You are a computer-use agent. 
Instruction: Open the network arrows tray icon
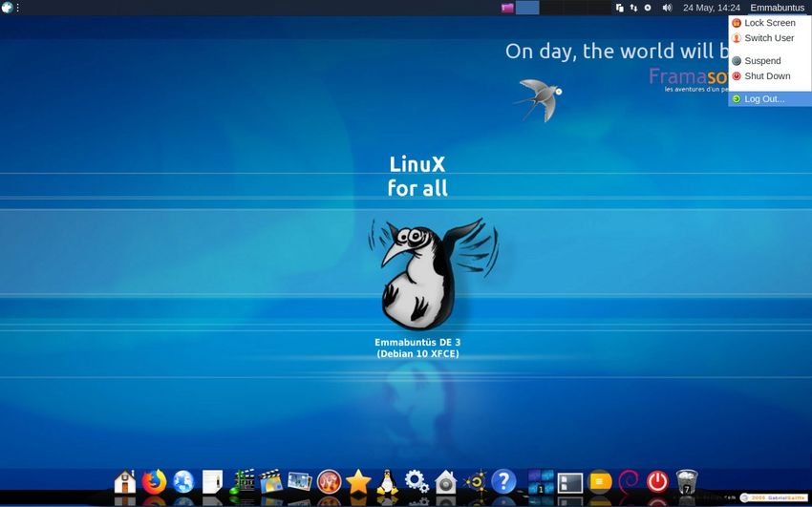[633, 8]
